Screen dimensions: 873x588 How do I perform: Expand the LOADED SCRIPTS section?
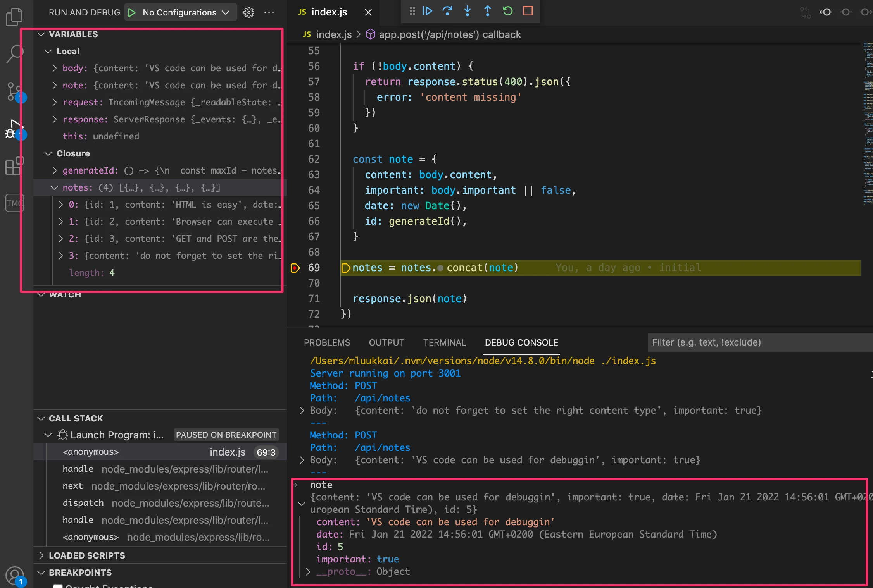(41, 555)
